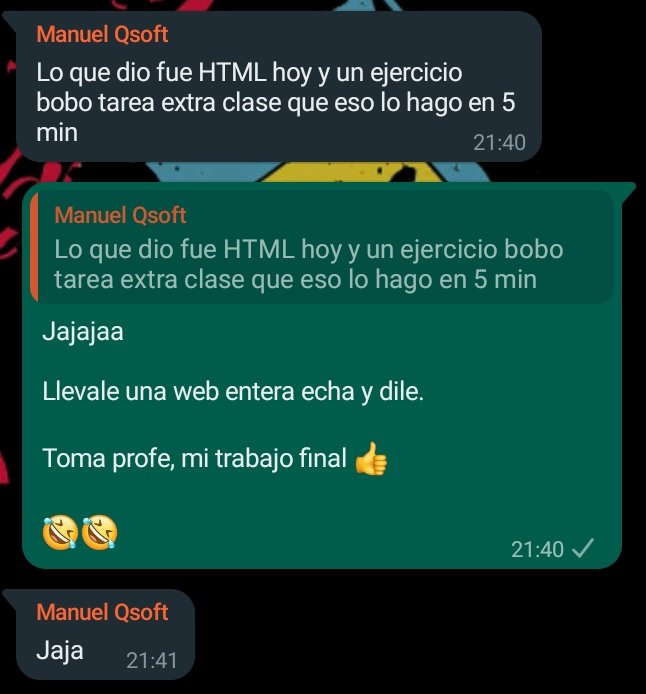
Task: Click the 21:41 timestamp on Jaja message
Action: pyautogui.click(x=151, y=661)
